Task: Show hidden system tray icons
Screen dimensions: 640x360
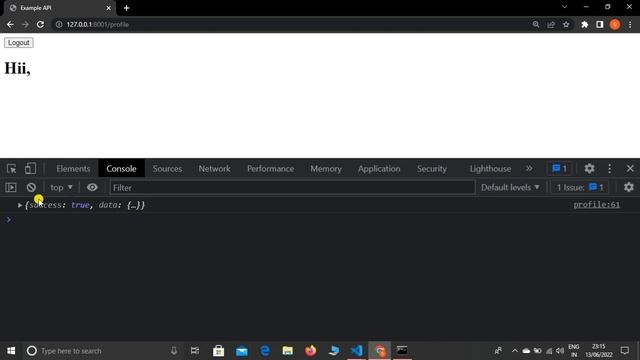Action: pyautogui.click(x=515, y=351)
